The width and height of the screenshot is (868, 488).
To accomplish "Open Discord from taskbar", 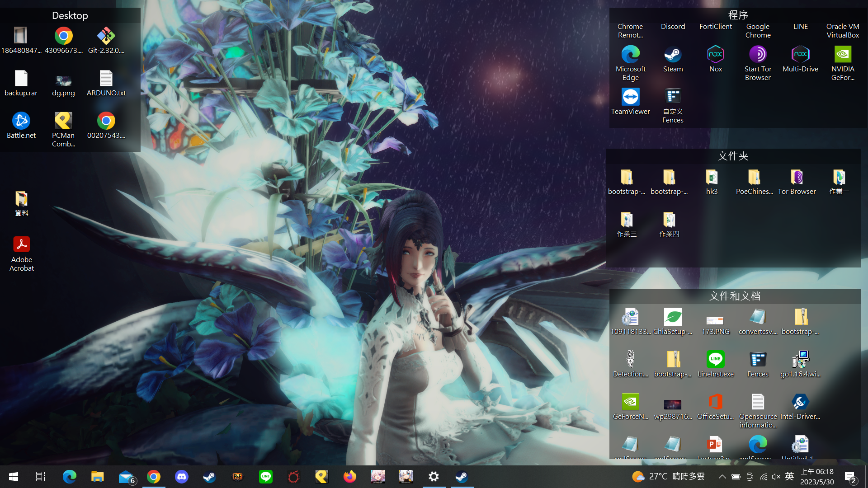I will click(x=182, y=477).
